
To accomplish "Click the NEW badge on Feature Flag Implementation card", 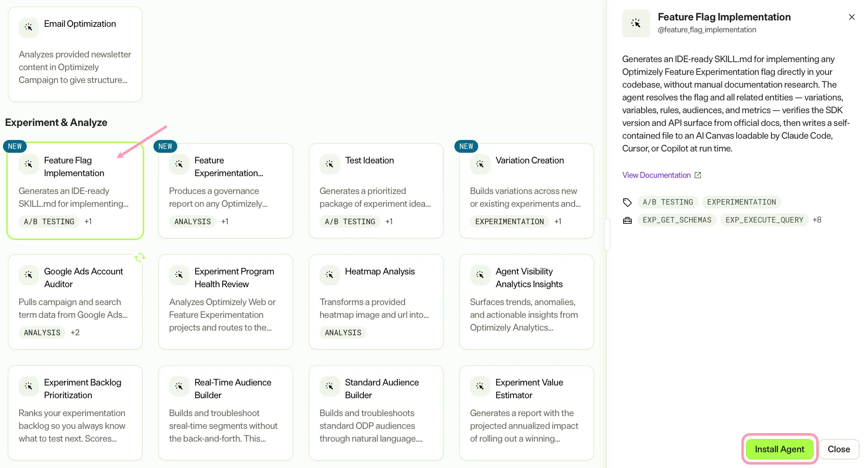I will tap(15, 146).
